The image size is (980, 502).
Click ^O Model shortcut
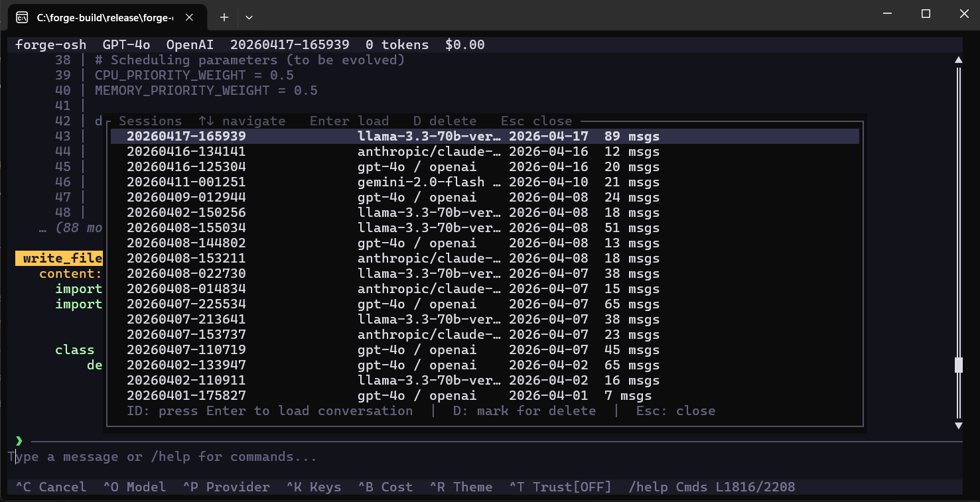(x=135, y=487)
